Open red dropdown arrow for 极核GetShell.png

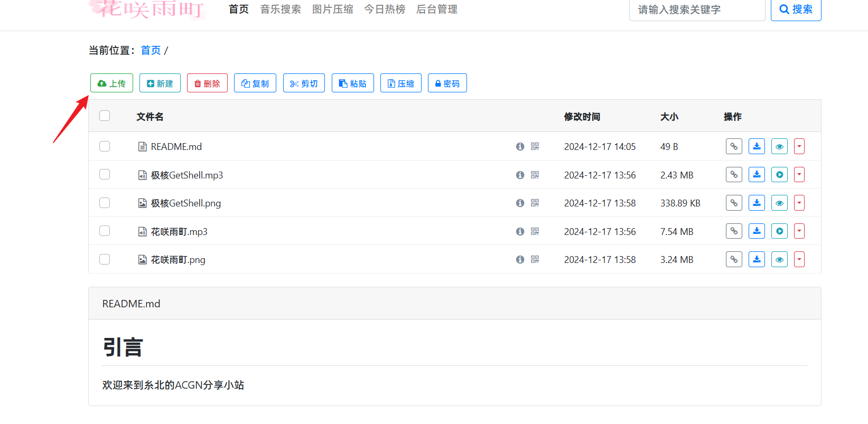click(x=799, y=203)
